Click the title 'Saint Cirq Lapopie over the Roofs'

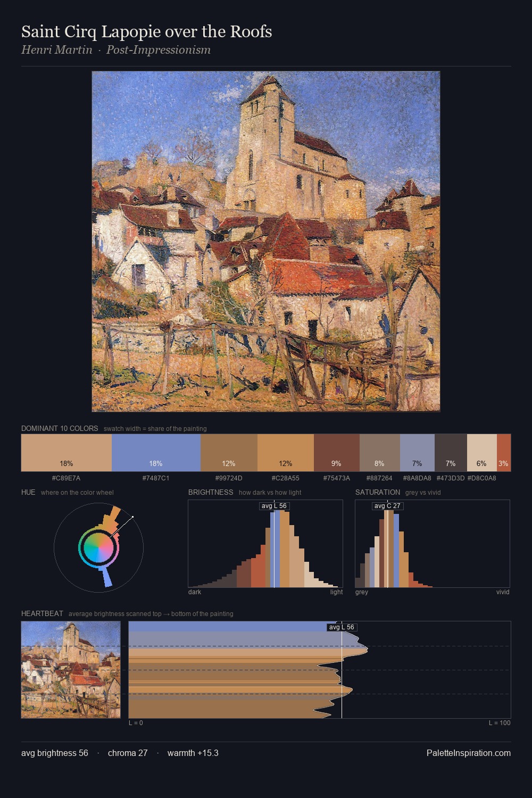[x=147, y=31]
